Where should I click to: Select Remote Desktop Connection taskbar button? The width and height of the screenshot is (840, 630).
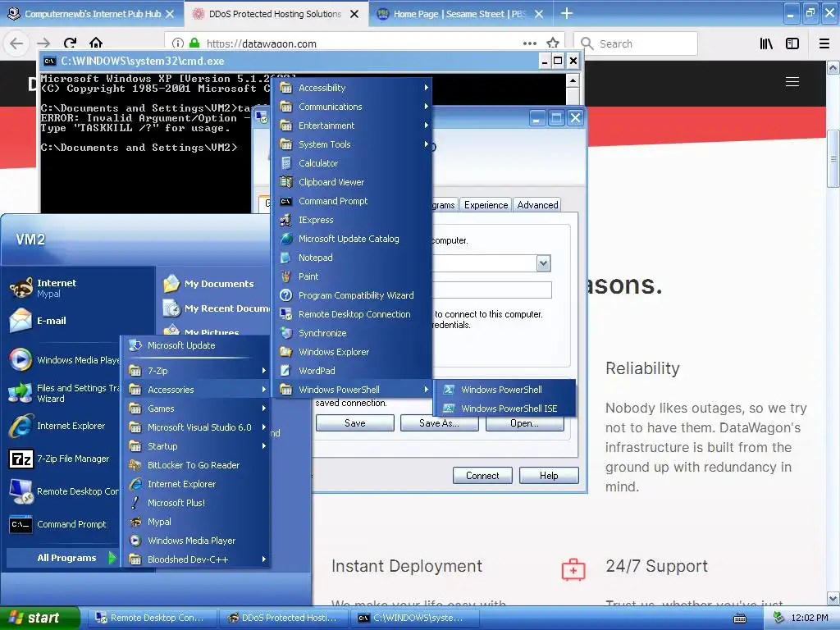coord(153,619)
